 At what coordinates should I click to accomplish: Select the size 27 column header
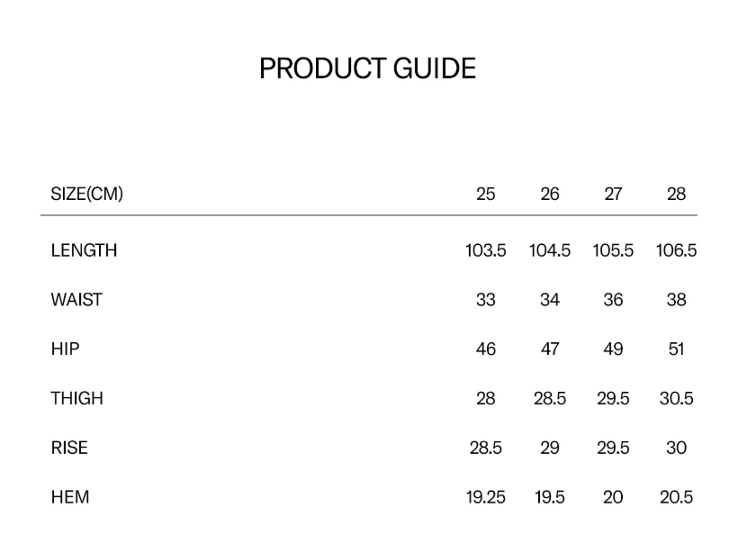613,194
